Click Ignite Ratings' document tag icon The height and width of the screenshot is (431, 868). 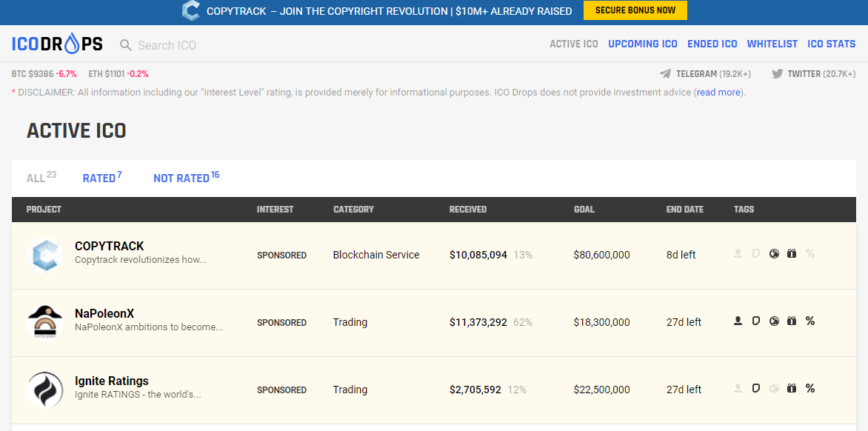(755, 388)
